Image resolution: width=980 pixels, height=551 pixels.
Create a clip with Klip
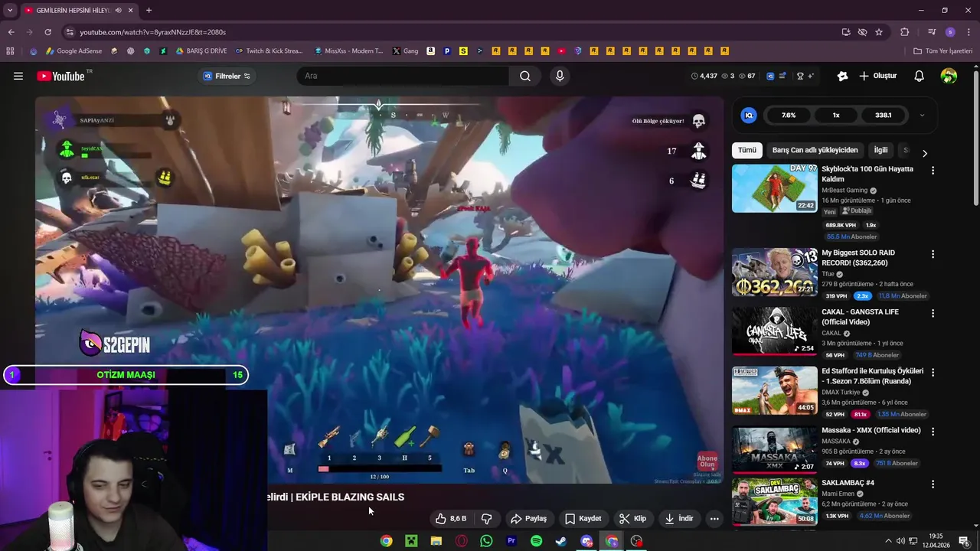coord(632,518)
